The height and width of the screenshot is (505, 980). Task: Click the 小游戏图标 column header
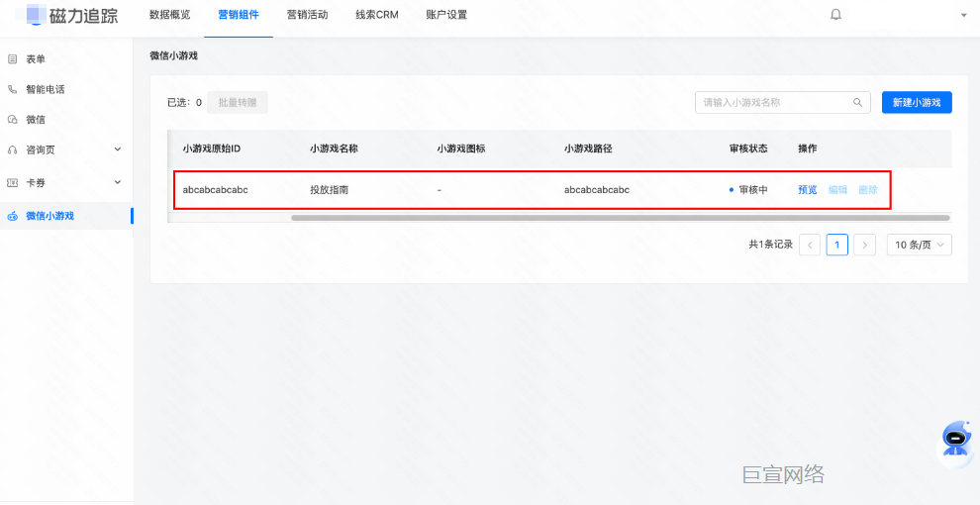click(461, 149)
